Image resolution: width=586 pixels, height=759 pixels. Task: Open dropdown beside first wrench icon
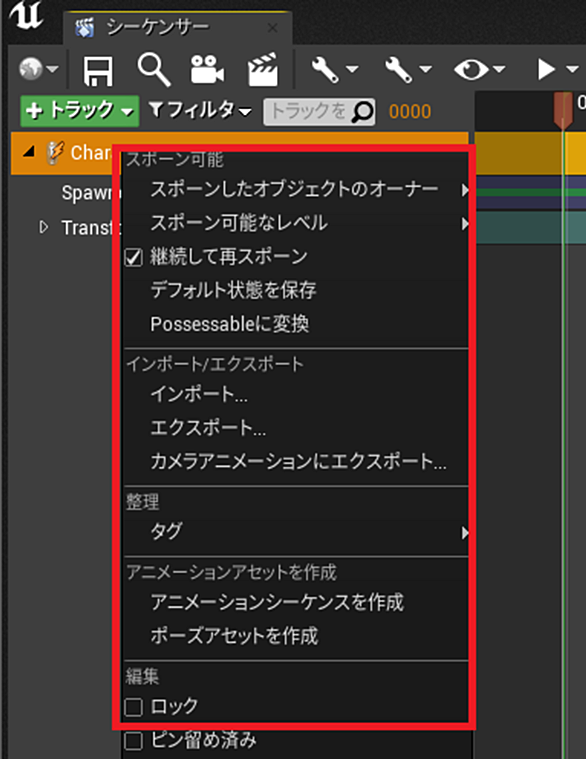click(352, 69)
